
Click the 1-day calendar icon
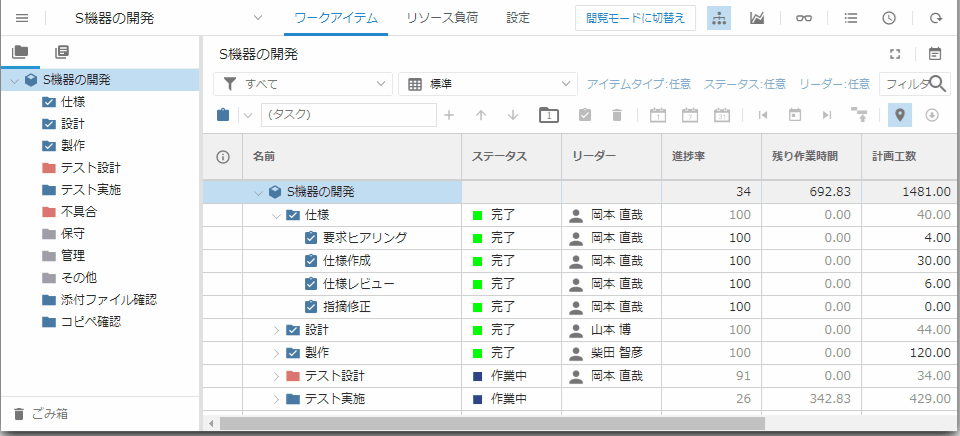pos(658,115)
